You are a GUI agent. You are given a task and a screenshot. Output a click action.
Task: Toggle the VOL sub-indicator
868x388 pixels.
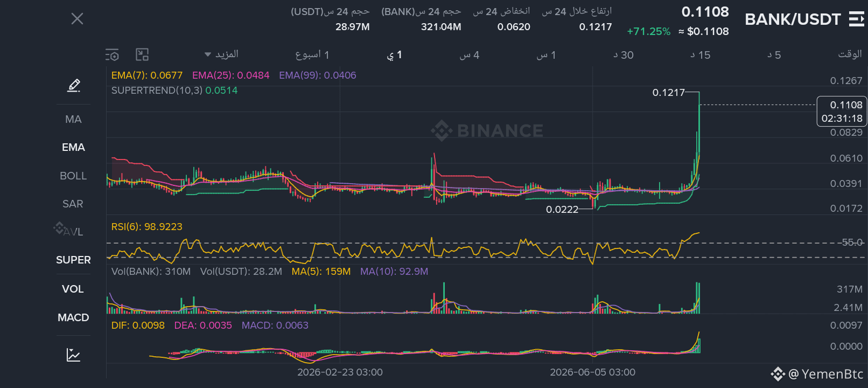[73, 289]
